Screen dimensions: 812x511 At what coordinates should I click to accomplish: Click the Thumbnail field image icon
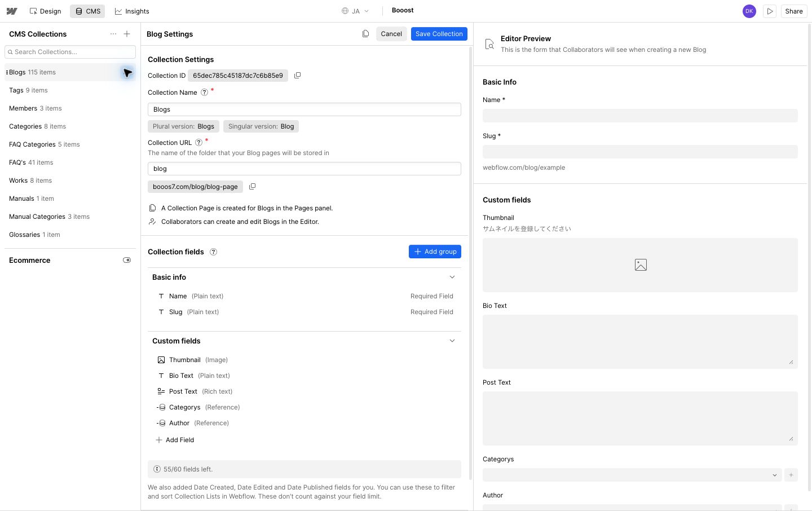[x=161, y=360]
